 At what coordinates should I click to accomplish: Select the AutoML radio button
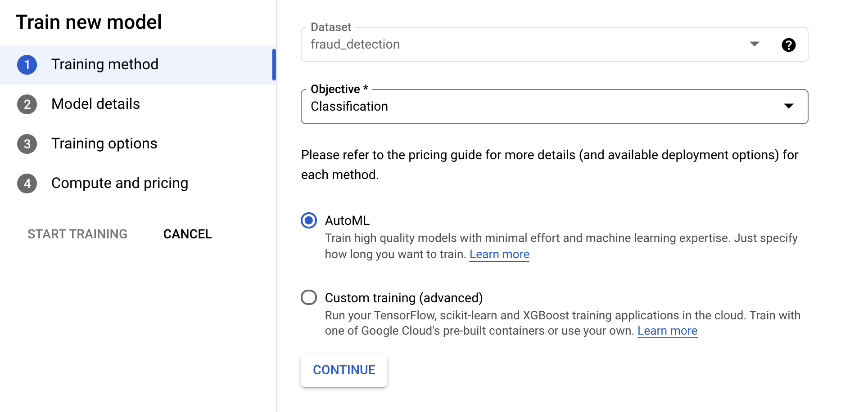point(309,220)
